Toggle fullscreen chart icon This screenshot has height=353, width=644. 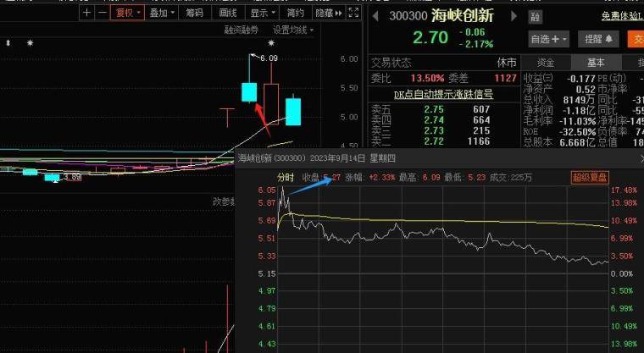[353, 14]
